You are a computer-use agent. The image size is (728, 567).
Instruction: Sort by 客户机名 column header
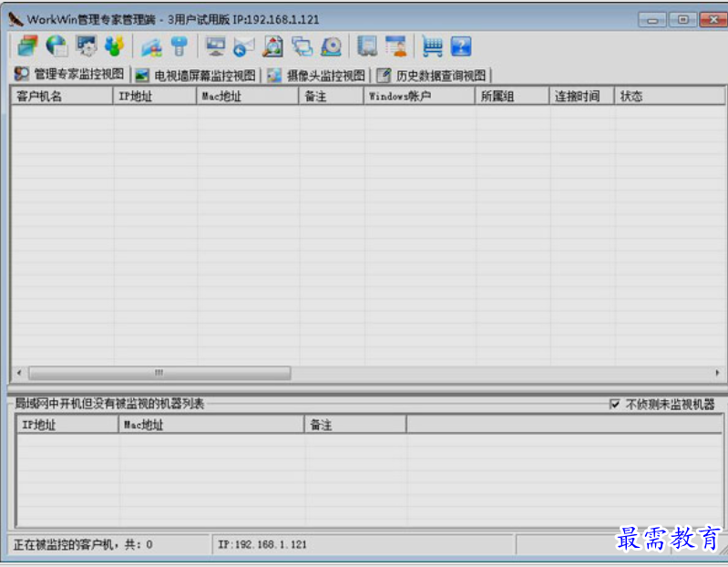(x=62, y=96)
